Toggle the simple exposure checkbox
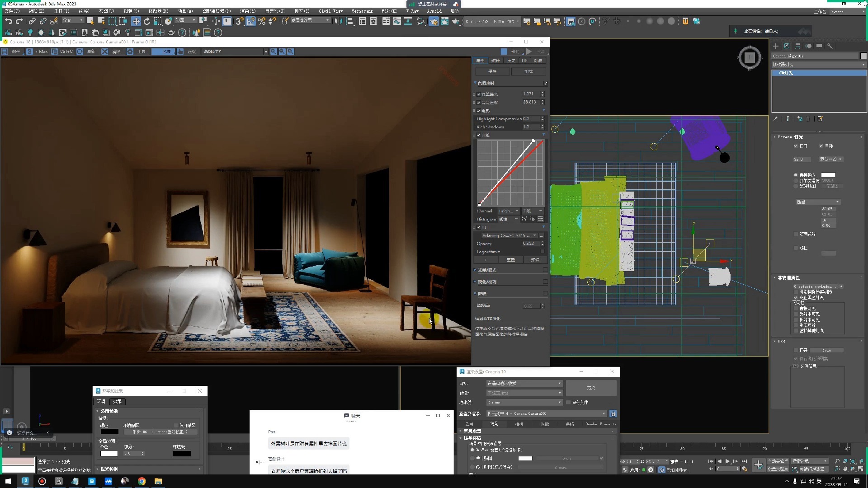 pyautogui.click(x=479, y=94)
